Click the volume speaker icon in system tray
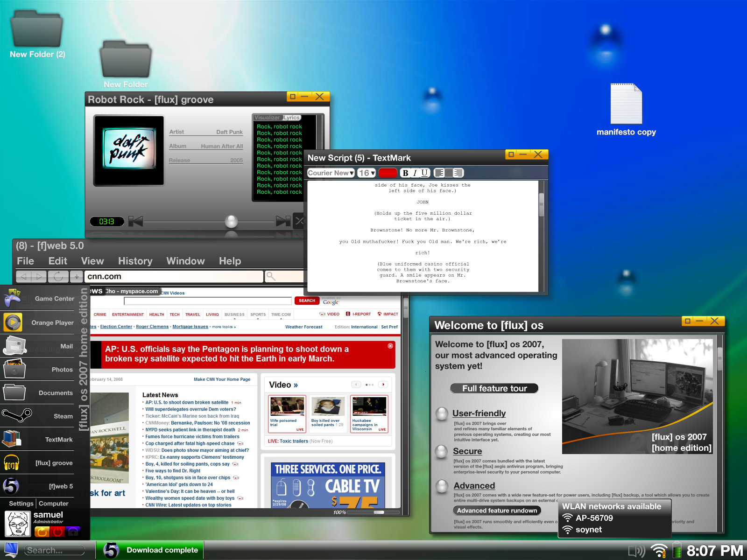The image size is (747, 560). (x=637, y=551)
